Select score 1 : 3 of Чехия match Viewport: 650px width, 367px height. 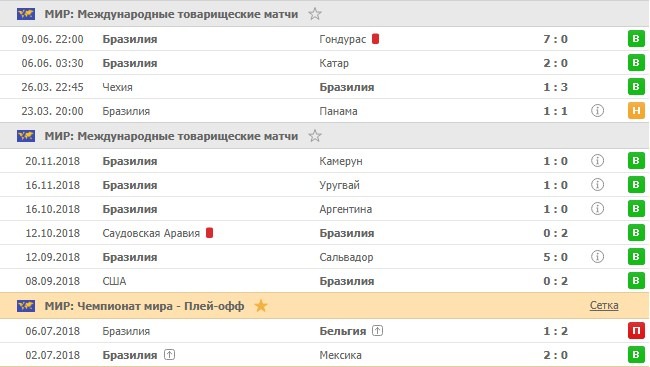(x=555, y=87)
